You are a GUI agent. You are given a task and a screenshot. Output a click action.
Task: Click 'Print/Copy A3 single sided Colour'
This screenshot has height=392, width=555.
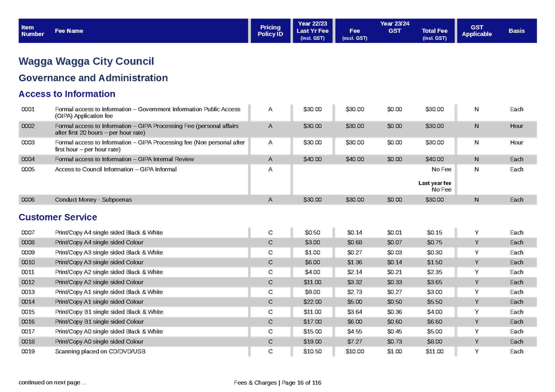(99, 262)
